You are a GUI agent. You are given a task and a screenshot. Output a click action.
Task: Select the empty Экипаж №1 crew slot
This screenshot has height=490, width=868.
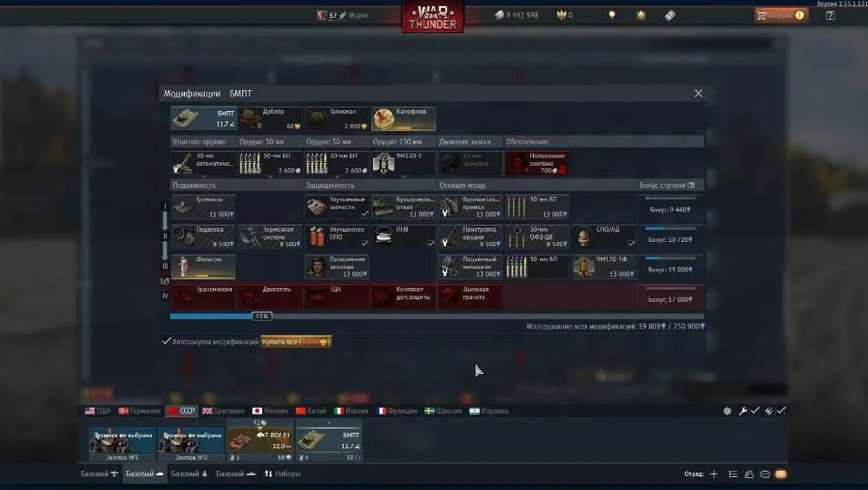[x=122, y=443]
